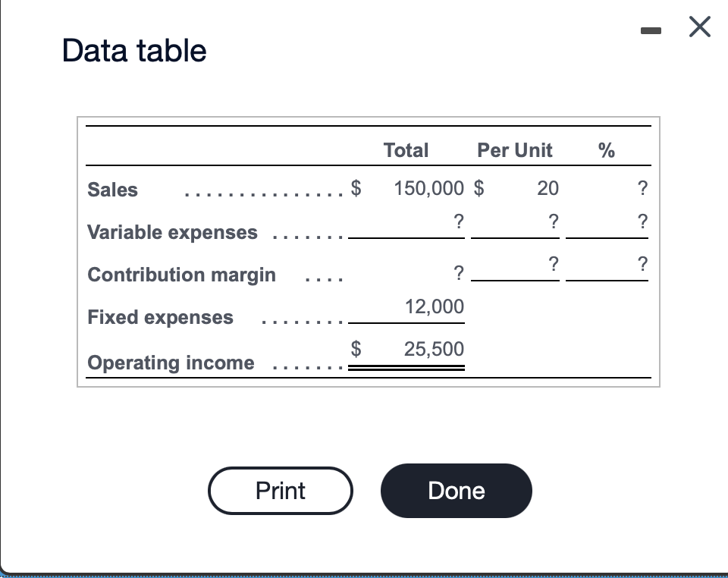This screenshot has height=578, width=728.
Task: Click the Done button
Action: point(457,491)
